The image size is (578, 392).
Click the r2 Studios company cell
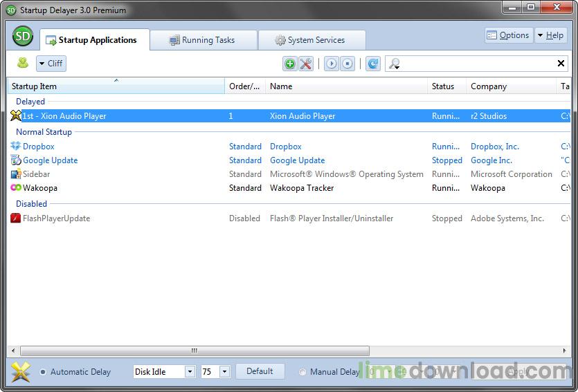[489, 116]
